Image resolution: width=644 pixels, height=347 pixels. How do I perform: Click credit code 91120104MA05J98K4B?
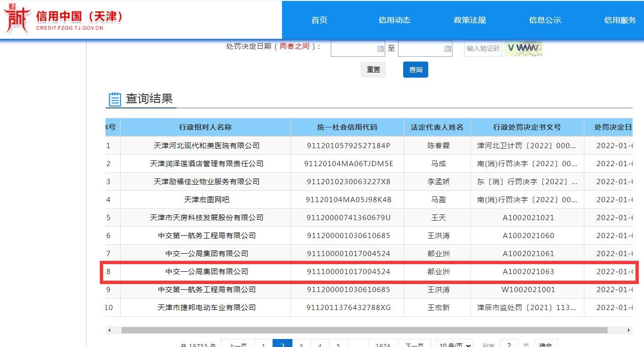(x=349, y=200)
